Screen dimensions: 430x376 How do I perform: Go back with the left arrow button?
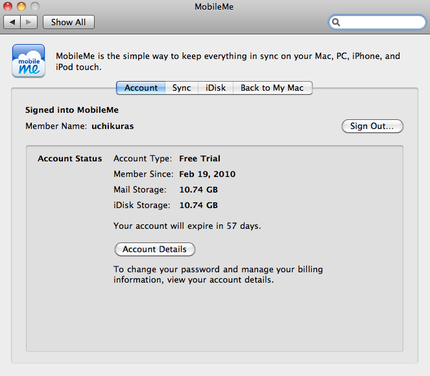[x=12, y=22]
